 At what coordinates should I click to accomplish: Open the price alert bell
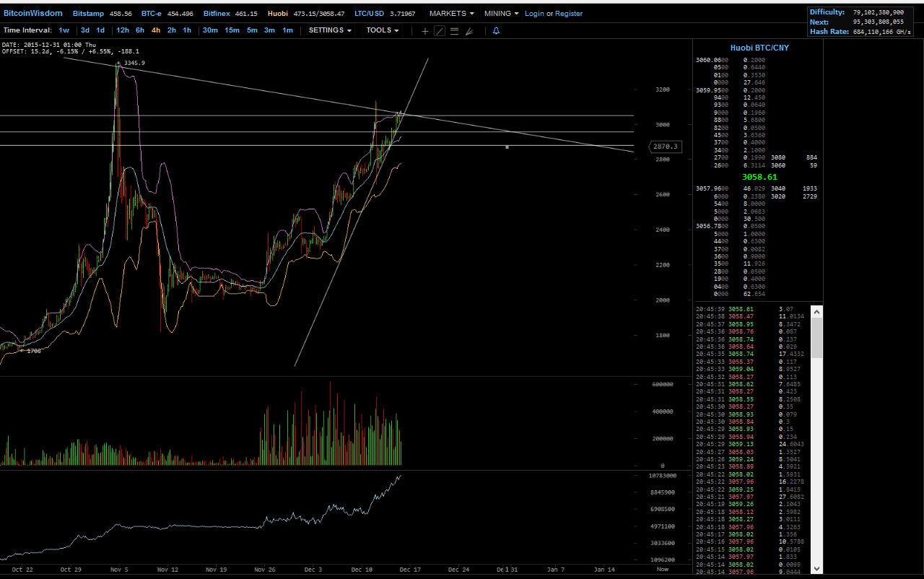(496, 31)
